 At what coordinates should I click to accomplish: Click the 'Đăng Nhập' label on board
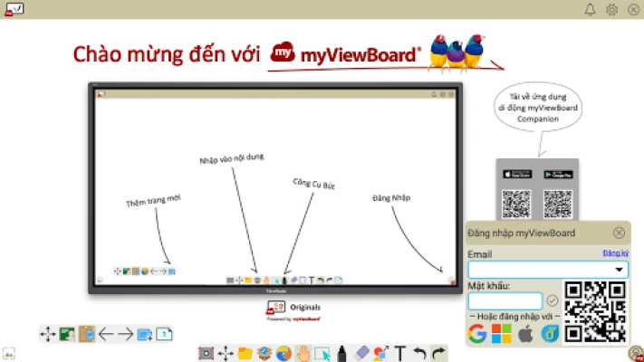pos(391,198)
